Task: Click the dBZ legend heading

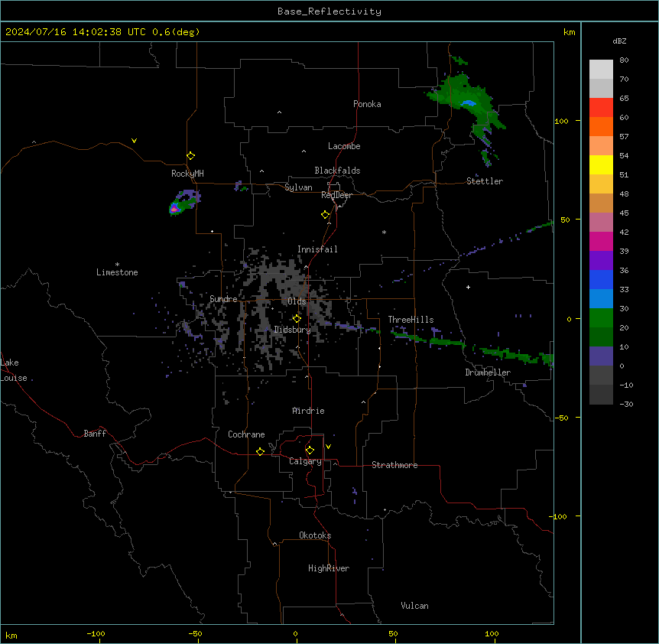Action: (x=619, y=41)
